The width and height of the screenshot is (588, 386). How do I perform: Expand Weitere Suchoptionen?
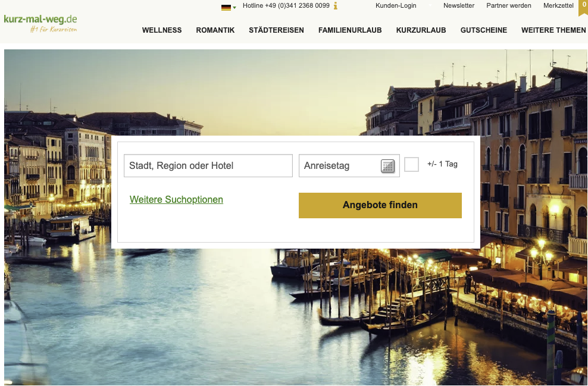[x=176, y=199]
